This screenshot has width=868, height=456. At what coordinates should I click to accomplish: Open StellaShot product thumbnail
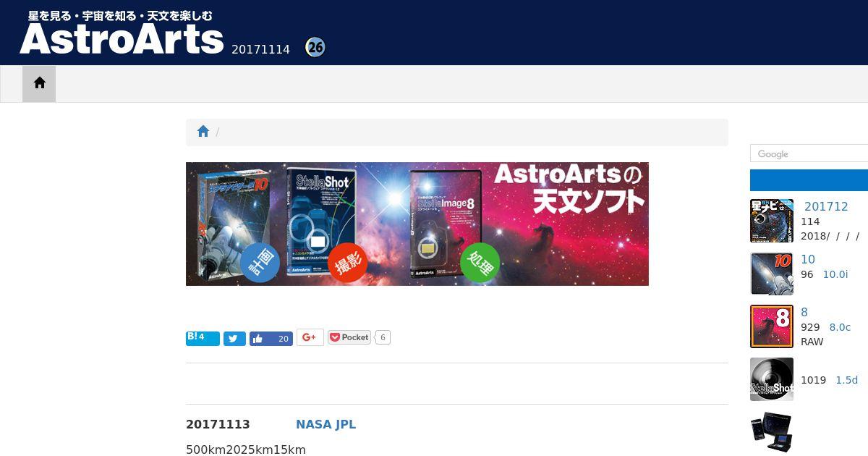(x=772, y=379)
